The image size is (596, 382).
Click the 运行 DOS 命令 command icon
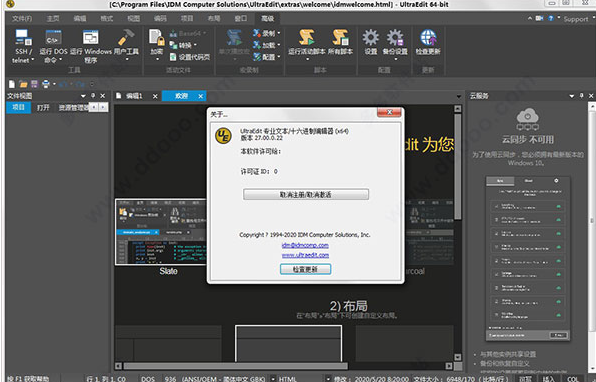[x=53, y=37]
